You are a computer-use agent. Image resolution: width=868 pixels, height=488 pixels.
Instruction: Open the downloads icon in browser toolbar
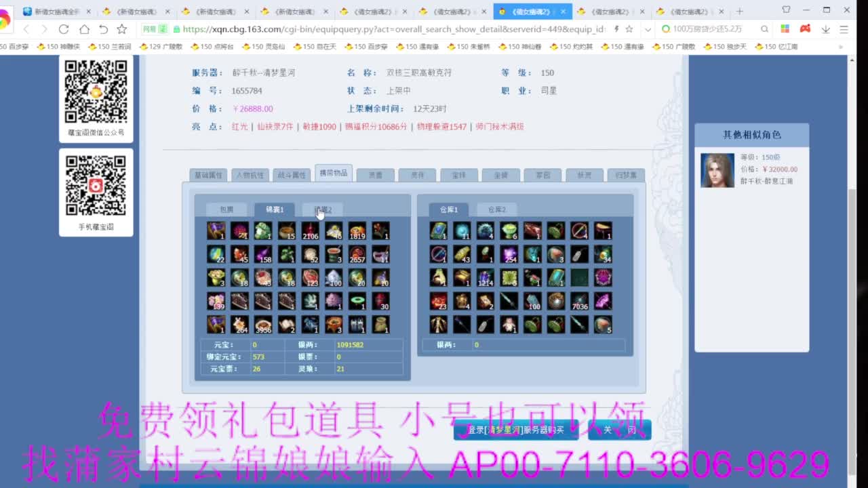(x=825, y=30)
